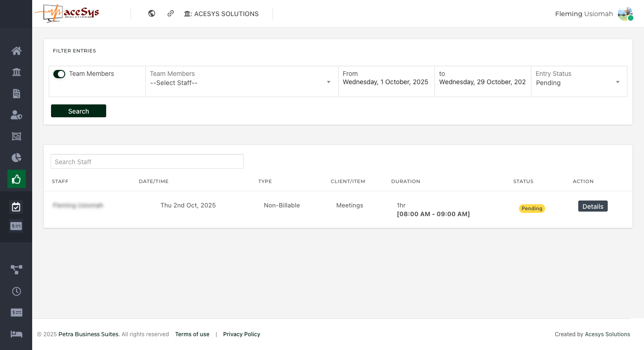644x350 pixels.
Task: Open the calendar check sidebar icon
Action: click(16, 207)
